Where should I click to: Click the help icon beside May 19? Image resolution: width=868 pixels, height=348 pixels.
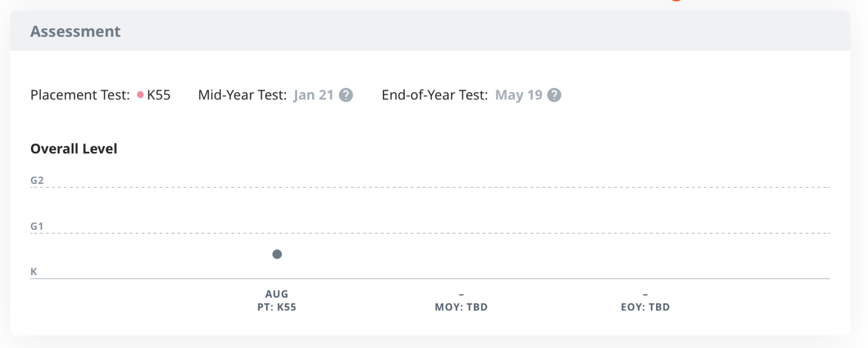(x=554, y=95)
